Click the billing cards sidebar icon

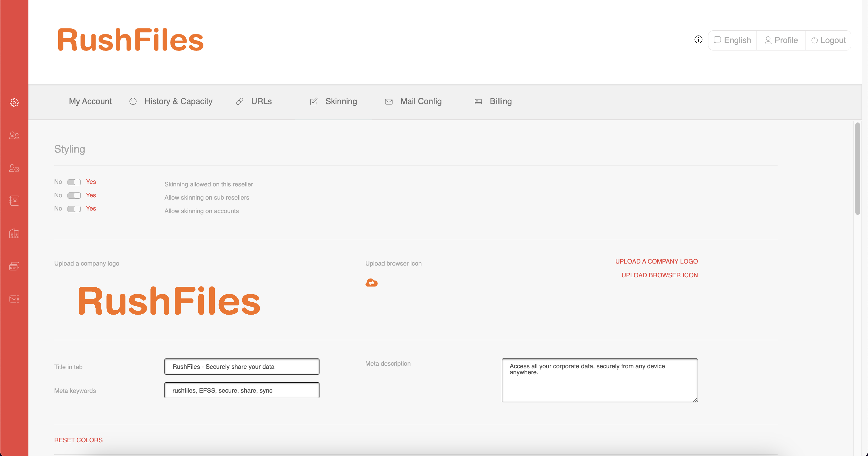(x=14, y=266)
